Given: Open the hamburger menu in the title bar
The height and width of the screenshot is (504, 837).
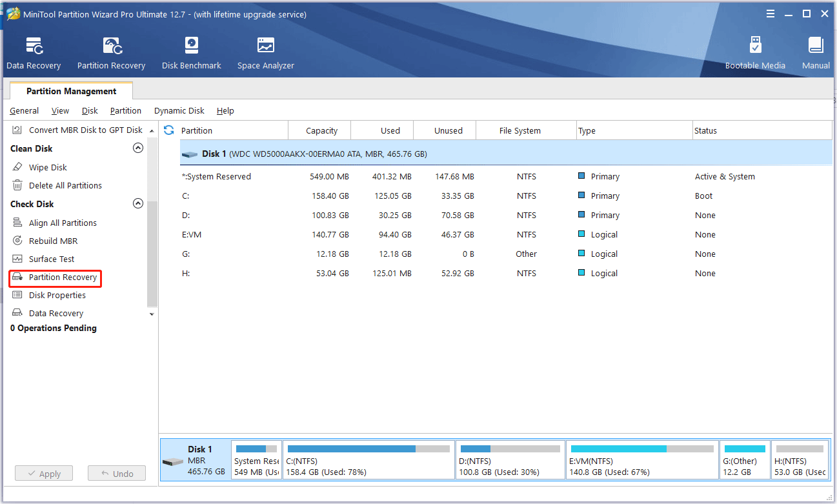Looking at the screenshot, I should [x=770, y=13].
